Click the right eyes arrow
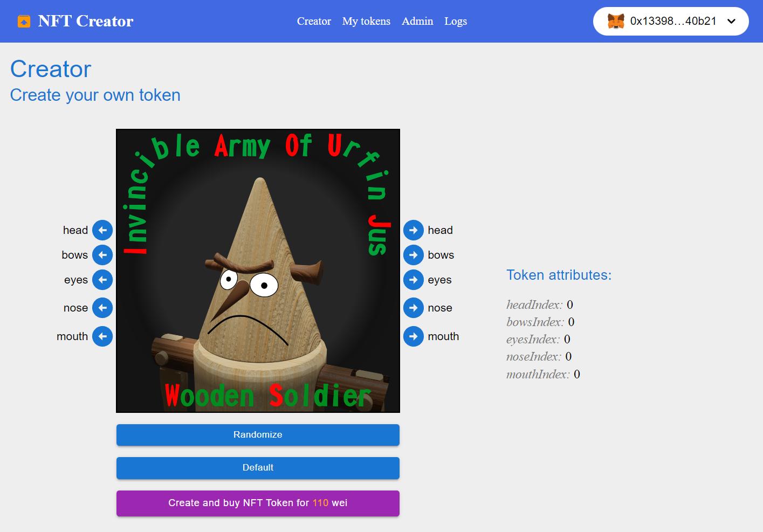This screenshot has height=532, width=763. click(x=413, y=280)
